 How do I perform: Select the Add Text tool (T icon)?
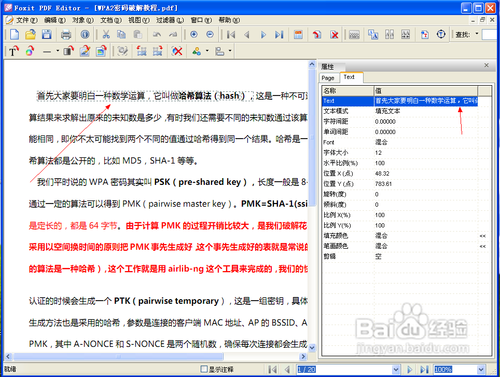point(13,51)
